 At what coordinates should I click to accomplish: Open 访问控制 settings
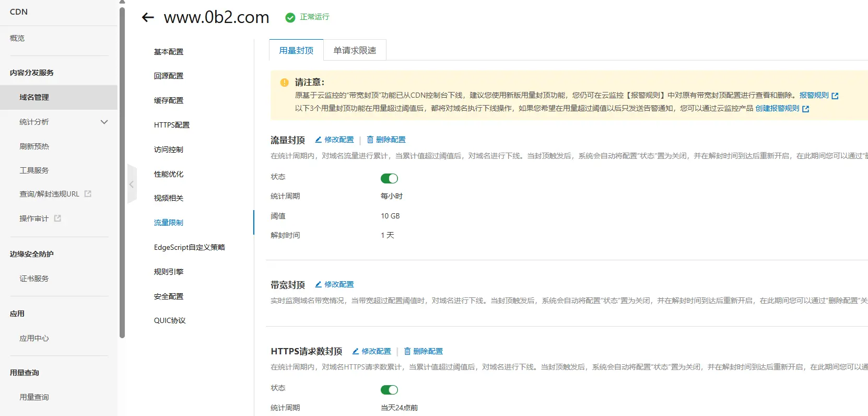[x=169, y=149]
